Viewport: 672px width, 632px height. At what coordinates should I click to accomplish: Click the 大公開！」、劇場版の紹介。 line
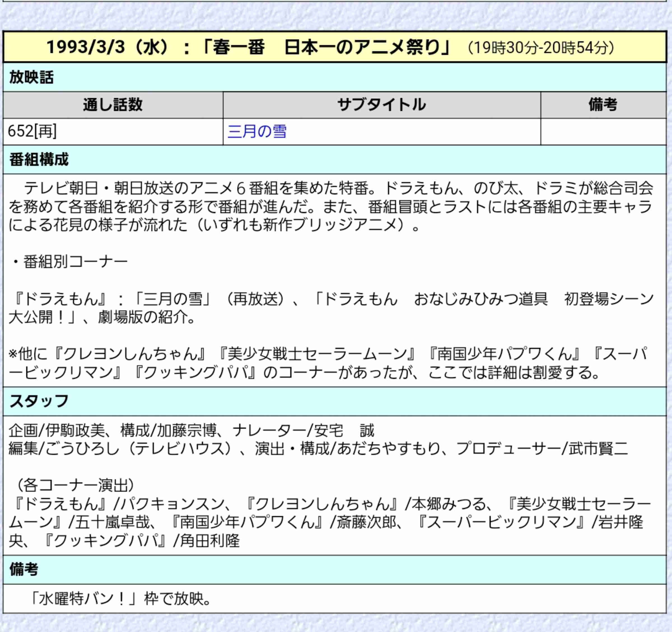(102, 317)
